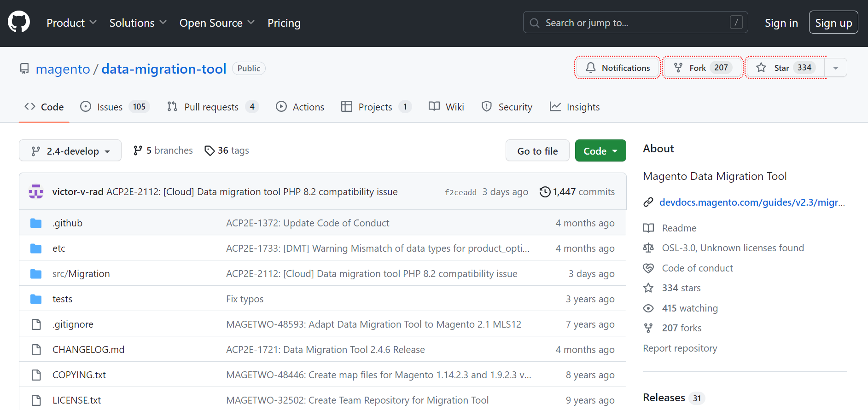Click the star icon next to 334 stars
The image size is (868, 410).
(x=648, y=288)
